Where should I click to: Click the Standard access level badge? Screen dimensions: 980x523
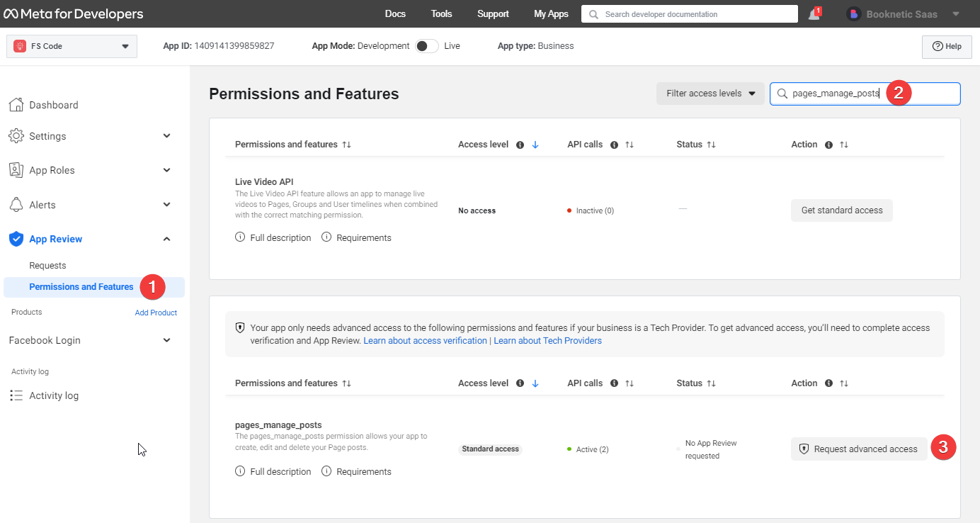[x=490, y=449]
